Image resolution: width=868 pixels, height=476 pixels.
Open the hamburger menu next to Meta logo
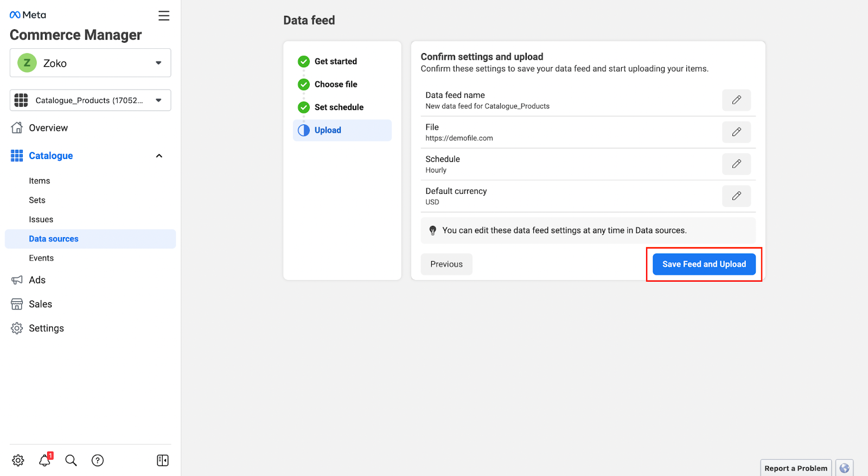click(x=164, y=16)
